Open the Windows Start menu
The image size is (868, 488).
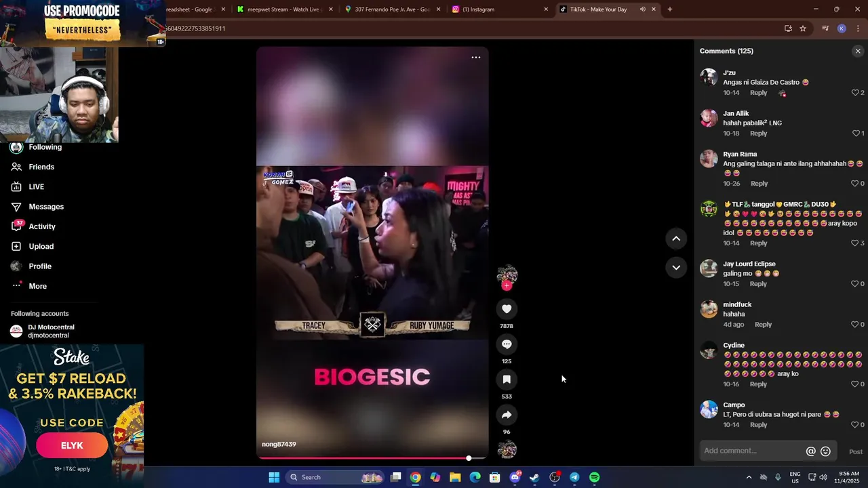pos(274,477)
